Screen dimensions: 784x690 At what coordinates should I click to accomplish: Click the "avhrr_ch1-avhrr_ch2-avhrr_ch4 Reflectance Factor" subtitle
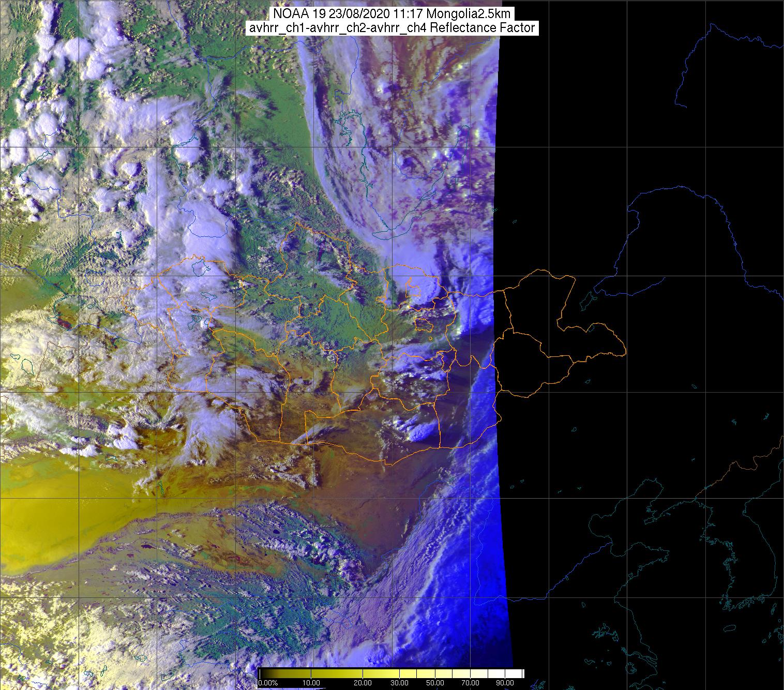pos(391,28)
